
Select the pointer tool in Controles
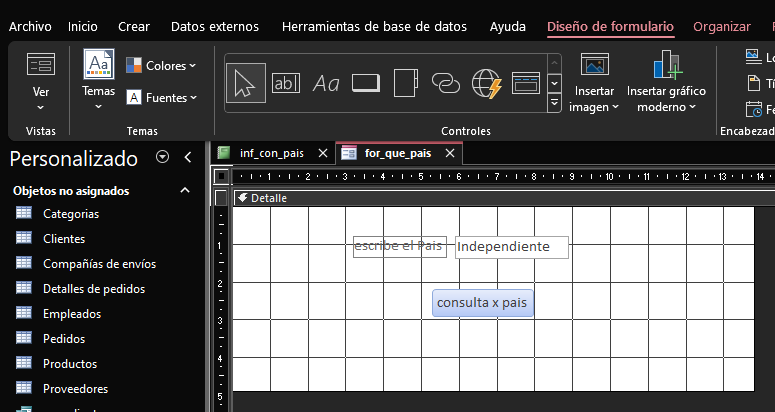click(245, 83)
